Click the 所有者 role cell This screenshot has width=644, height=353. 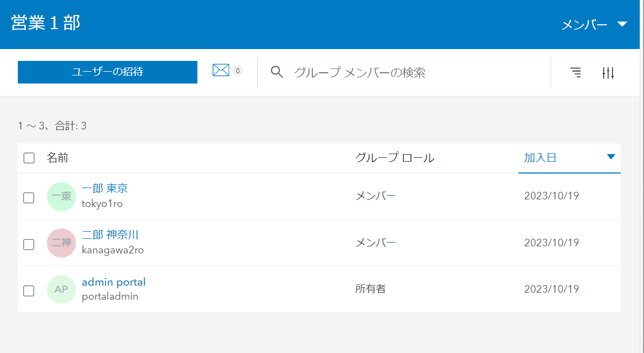[x=371, y=289]
